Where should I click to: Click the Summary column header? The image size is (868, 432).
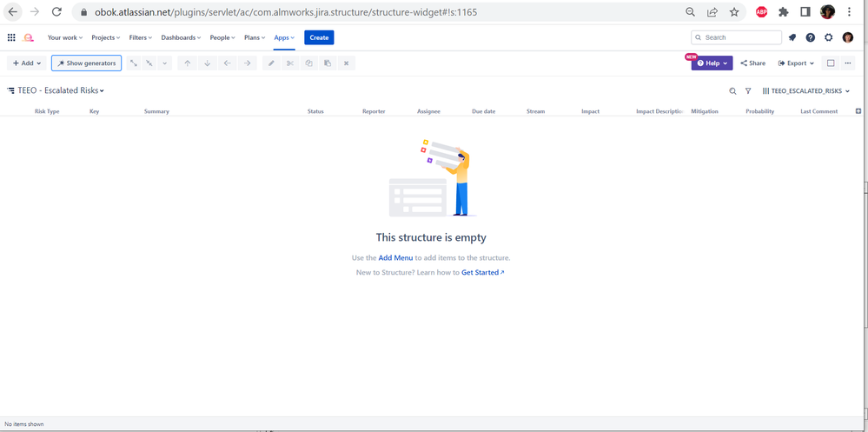156,111
